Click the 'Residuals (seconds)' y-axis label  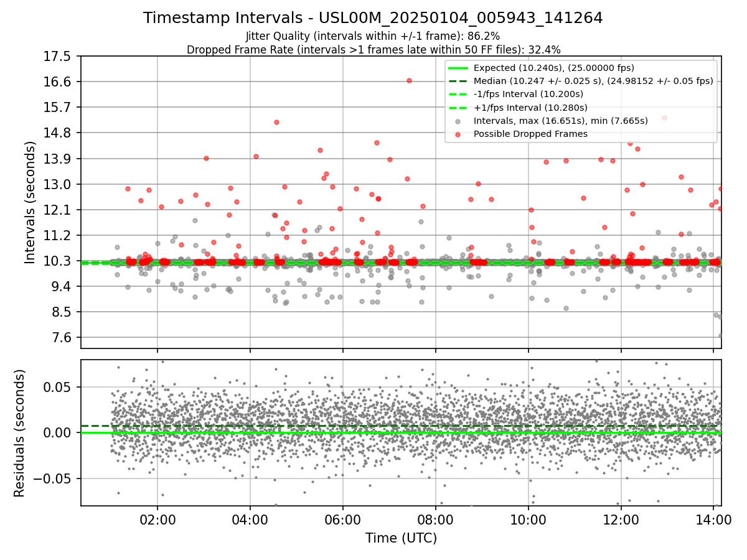(19, 432)
